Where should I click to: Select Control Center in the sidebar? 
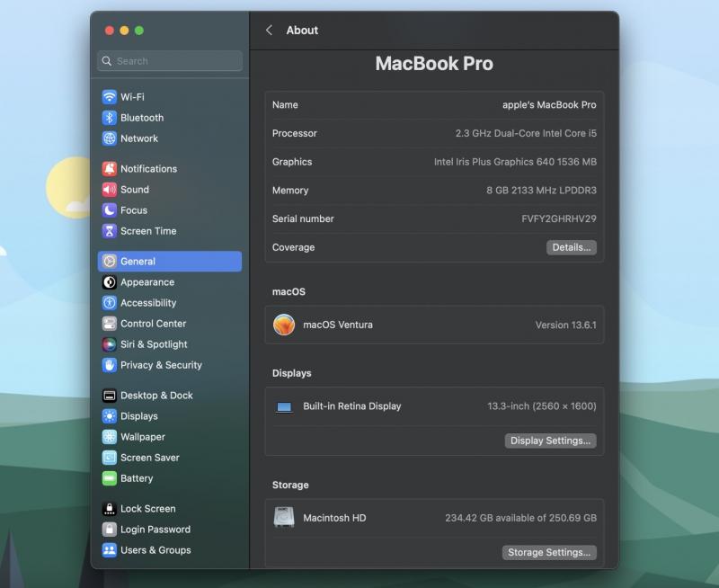(170, 324)
